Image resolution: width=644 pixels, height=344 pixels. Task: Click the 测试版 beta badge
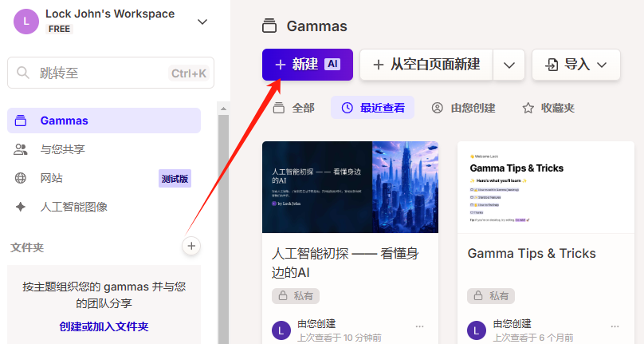[175, 179]
